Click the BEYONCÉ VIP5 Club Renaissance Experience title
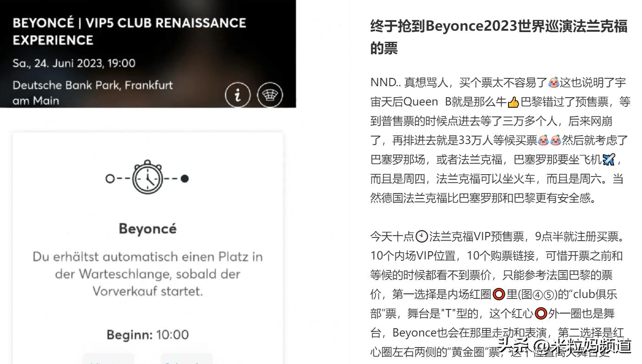Viewport: 642px width, 364px height. coord(129,31)
